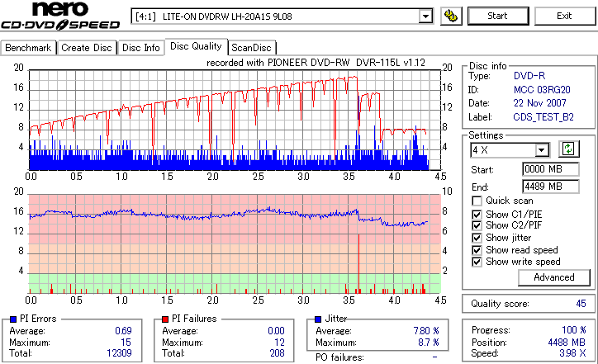Screen dimensions: 598x364
Task: Click the recorded with PIONEER DVD-RW caption
Action: point(316,63)
